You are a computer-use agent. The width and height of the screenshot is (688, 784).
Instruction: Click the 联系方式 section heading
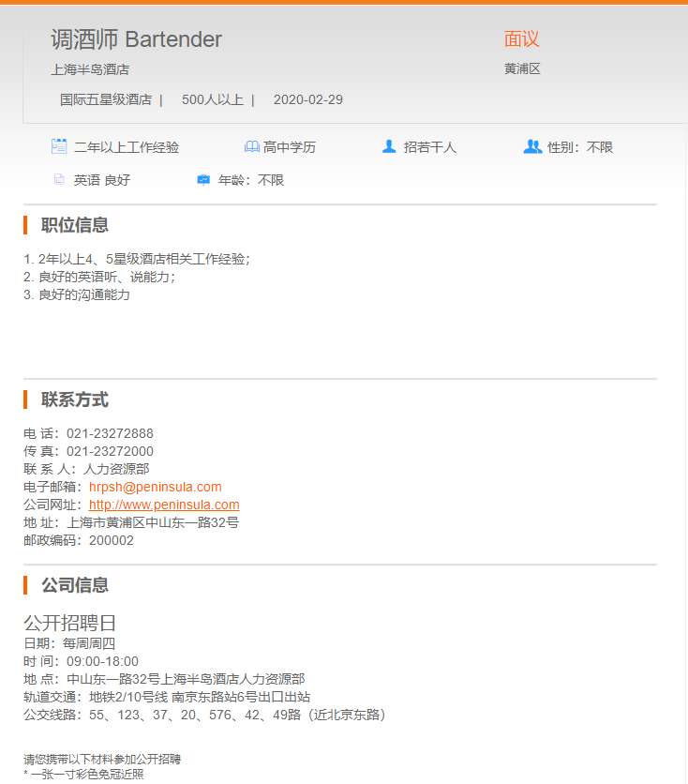[x=74, y=400]
